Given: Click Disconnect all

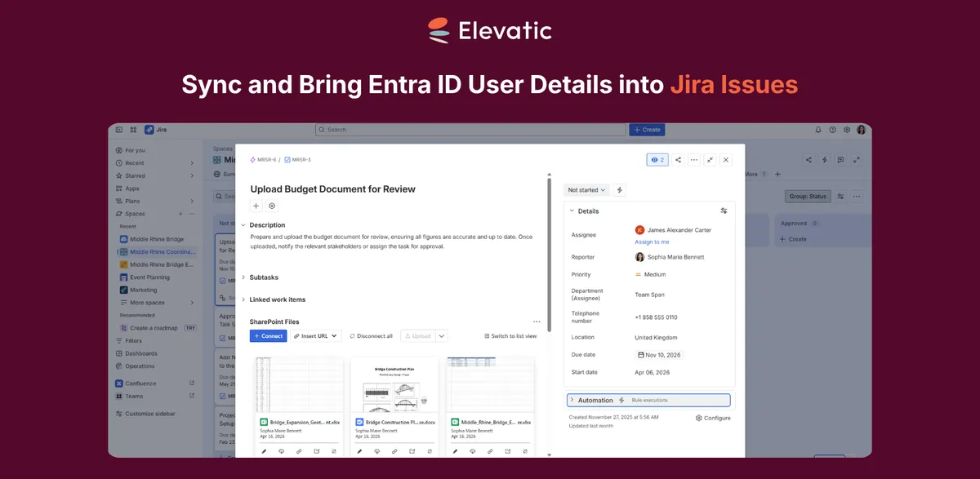Looking at the screenshot, I should tap(371, 335).
